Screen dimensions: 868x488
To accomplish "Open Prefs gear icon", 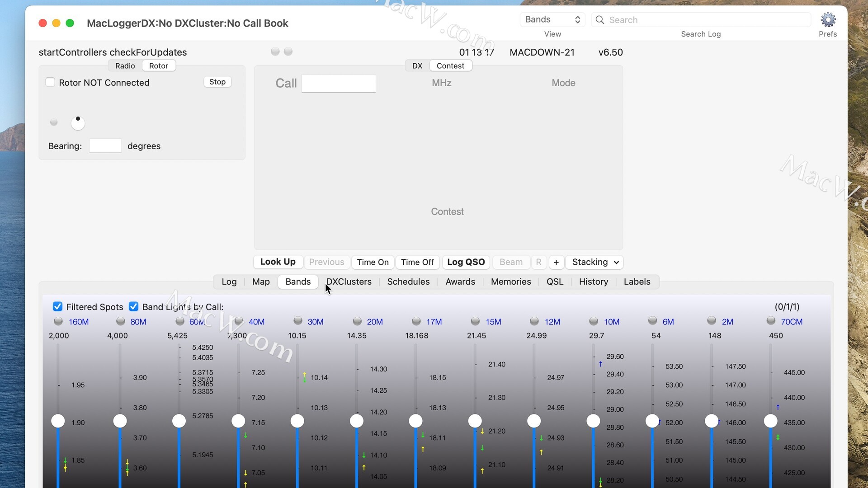I will pyautogui.click(x=828, y=20).
